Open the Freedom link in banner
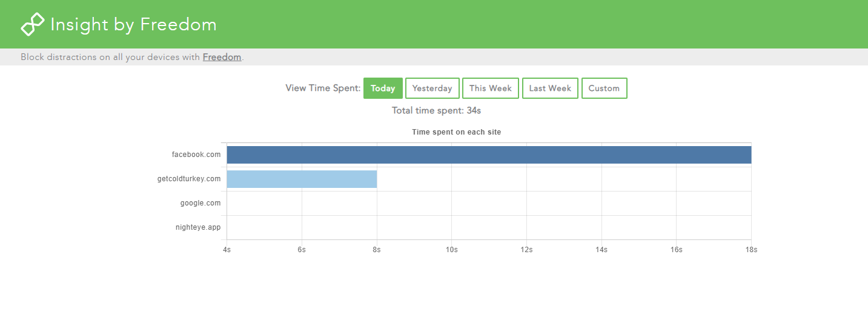The image size is (868, 334). click(222, 57)
